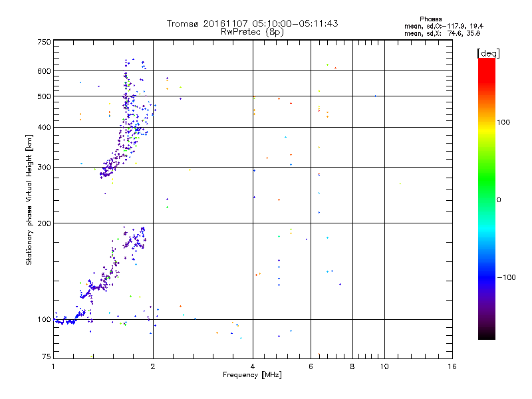The height and width of the screenshot is (399, 532).
Task: Click the phase colorbar gradient
Action: coord(487,198)
